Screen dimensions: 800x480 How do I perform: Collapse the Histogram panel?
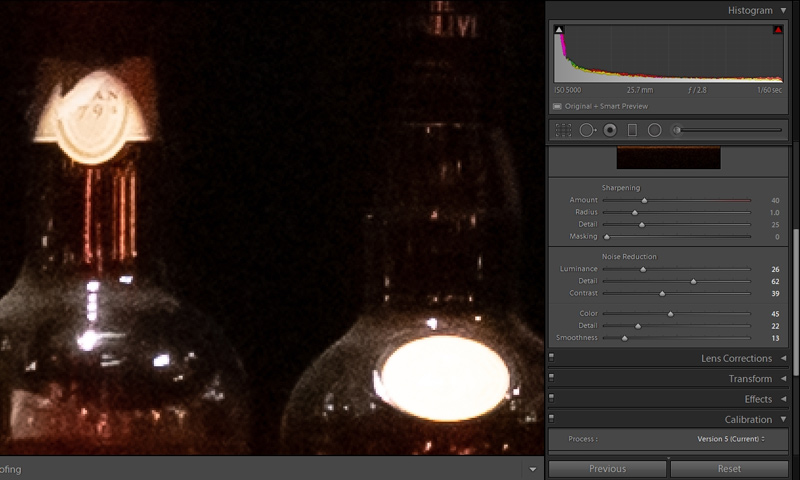point(783,9)
